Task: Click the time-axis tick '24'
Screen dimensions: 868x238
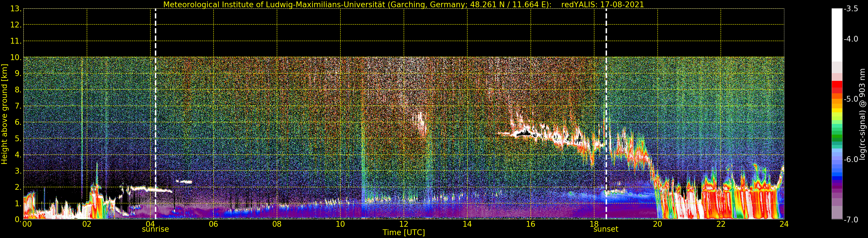Action: 784,224
